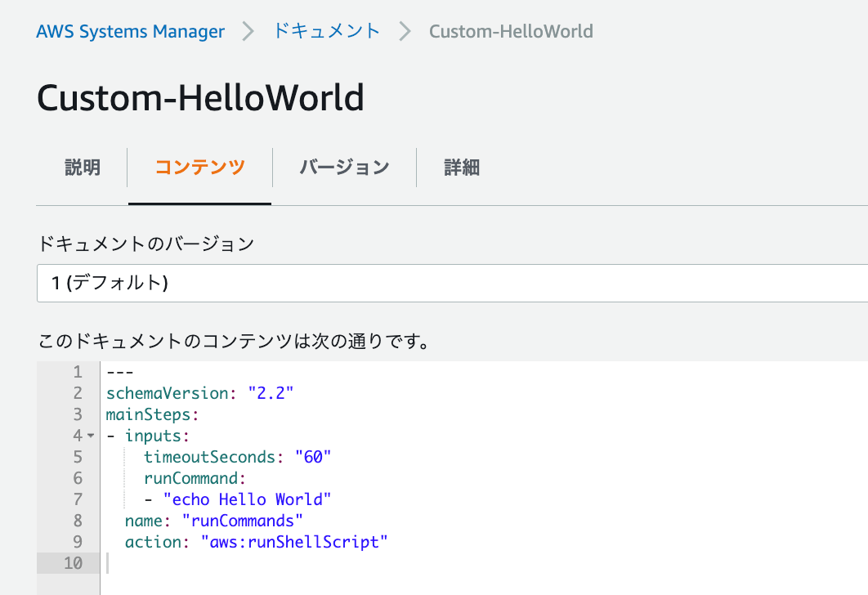Screen dimensions: 868x595
Task: Click ドキュメントのバージョン label
Action: click(145, 244)
